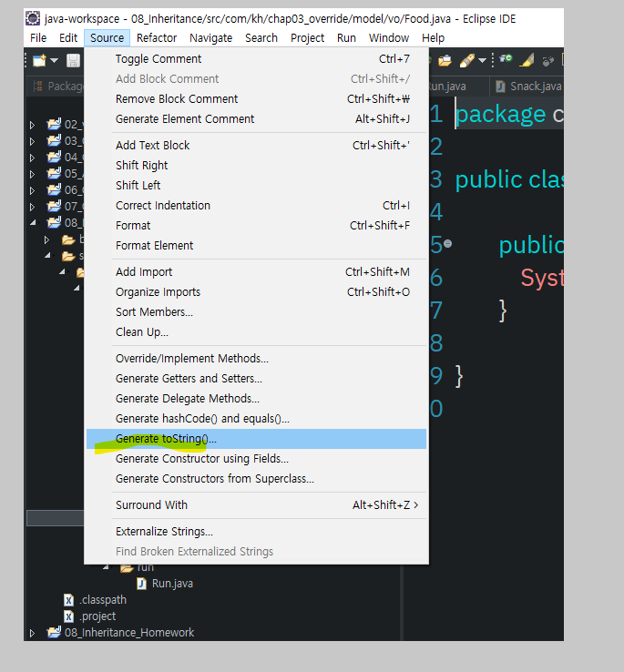Choose Format in Source menu
Image resolution: width=624 pixels, height=672 pixels.
[x=256, y=226]
